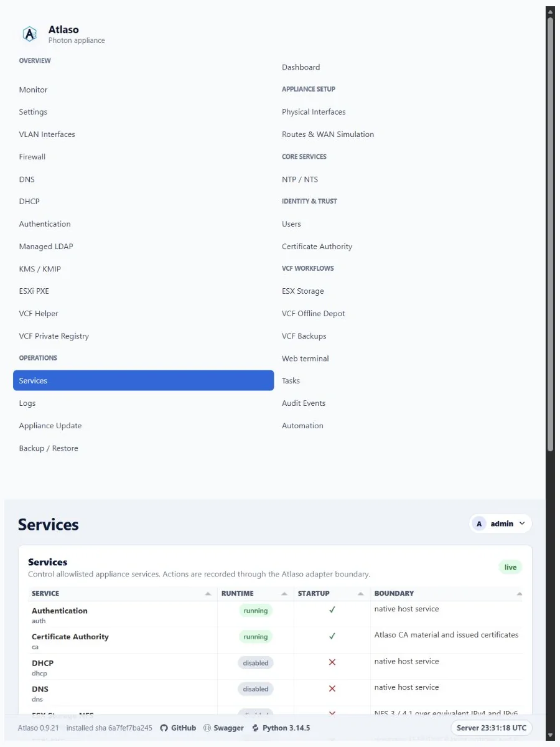Go to ESX Storage
This screenshot has height=747, width=560.
303,291
